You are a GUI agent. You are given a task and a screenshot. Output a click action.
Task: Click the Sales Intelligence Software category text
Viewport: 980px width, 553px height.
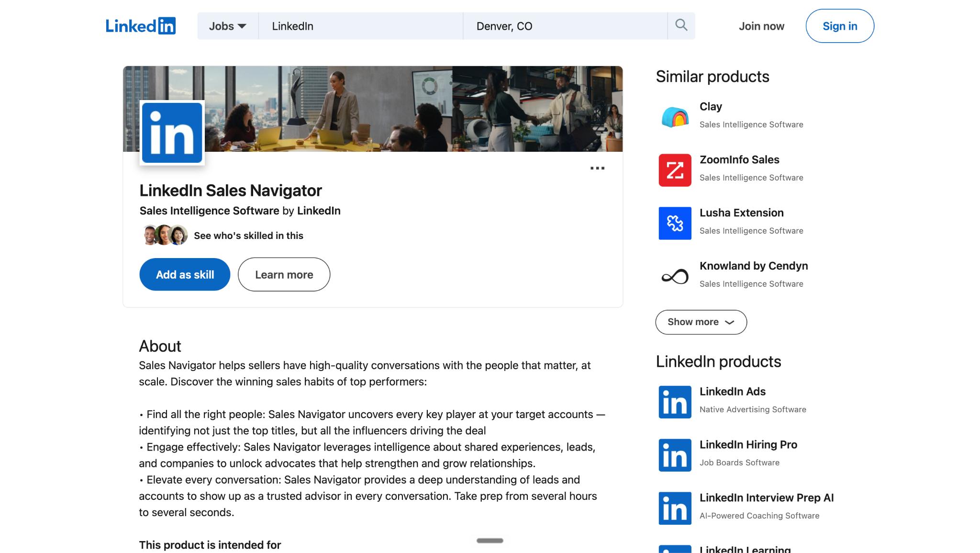(210, 211)
